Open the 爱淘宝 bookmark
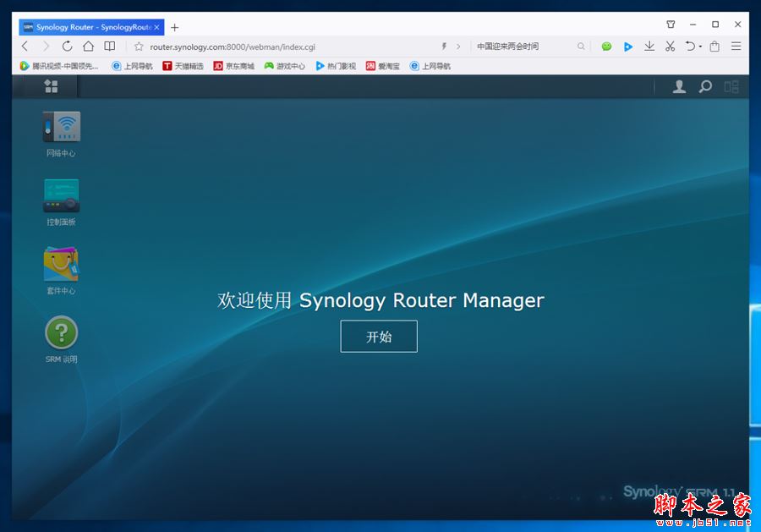761x532 pixels. tap(383, 65)
